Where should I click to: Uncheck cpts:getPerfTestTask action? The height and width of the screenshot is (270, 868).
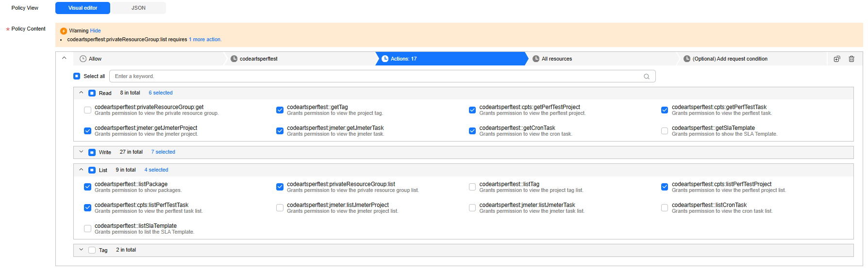(665, 110)
